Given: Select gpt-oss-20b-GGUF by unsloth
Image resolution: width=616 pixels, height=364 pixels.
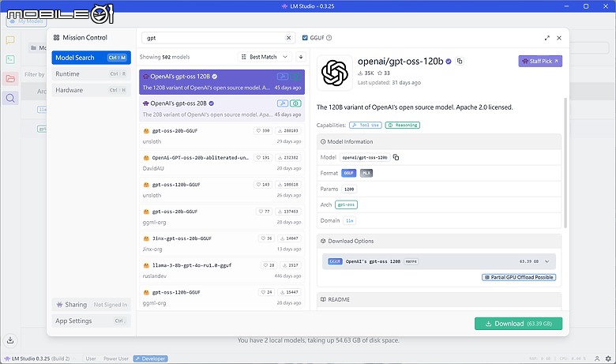Looking at the screenshot, I should 222,136.
